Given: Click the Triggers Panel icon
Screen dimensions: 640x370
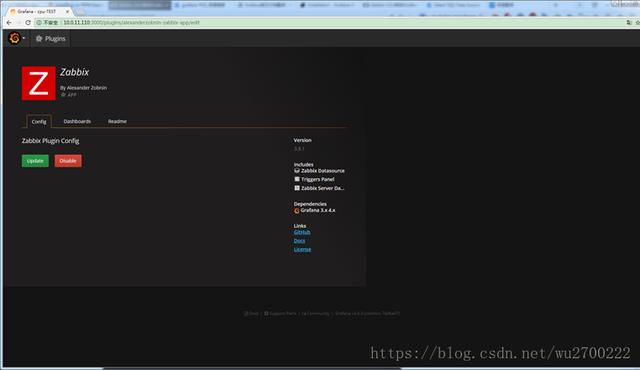Looking at the screenshot, I should click(x=297, y=179).
